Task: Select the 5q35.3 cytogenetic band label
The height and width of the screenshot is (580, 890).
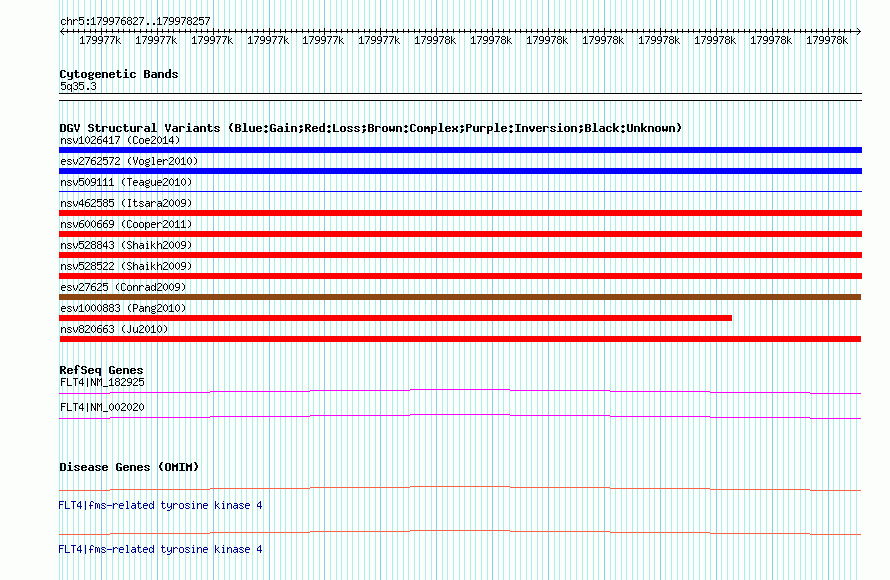Action: tap(78, 86)
